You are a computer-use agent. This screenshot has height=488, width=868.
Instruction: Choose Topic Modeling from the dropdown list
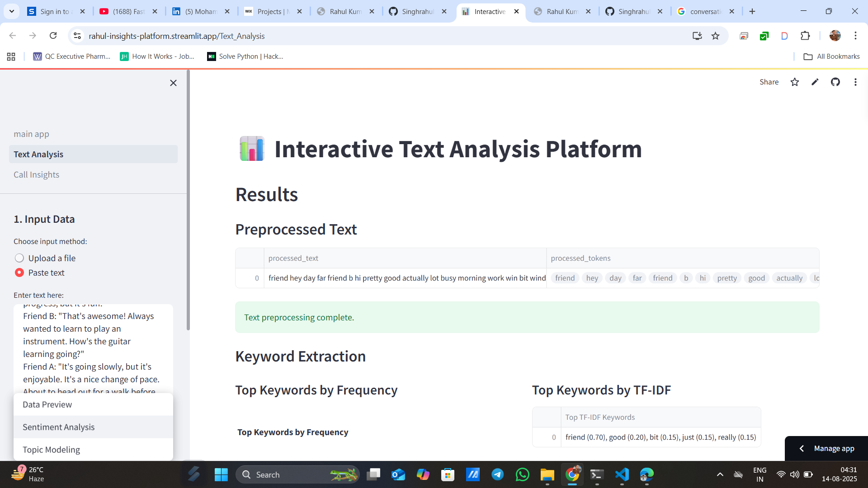click(x=93, y=450)
